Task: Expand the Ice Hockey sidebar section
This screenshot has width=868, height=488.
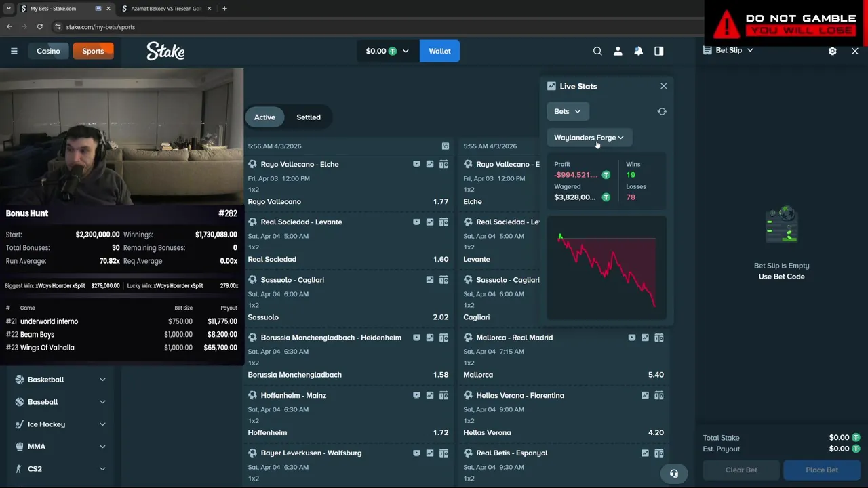Action: coord(60,424)
